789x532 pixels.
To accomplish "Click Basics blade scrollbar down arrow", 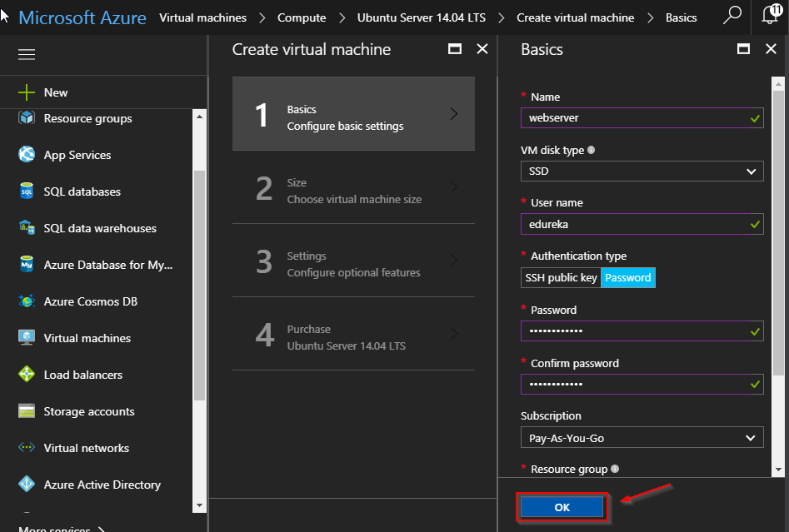I will (778, 470).
